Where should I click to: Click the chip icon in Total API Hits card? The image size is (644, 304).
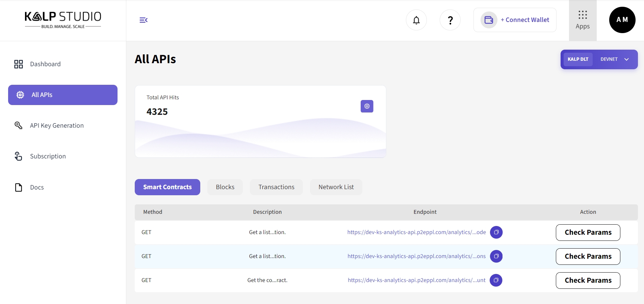click(367, 106)
